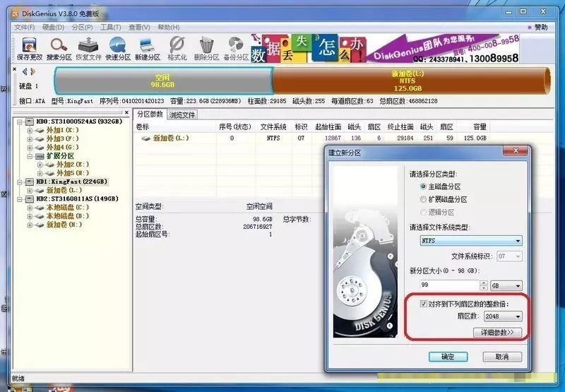
Task: Select the free space (空闲 98.6GB) disk bar
Action: click(x=163, y=81)
